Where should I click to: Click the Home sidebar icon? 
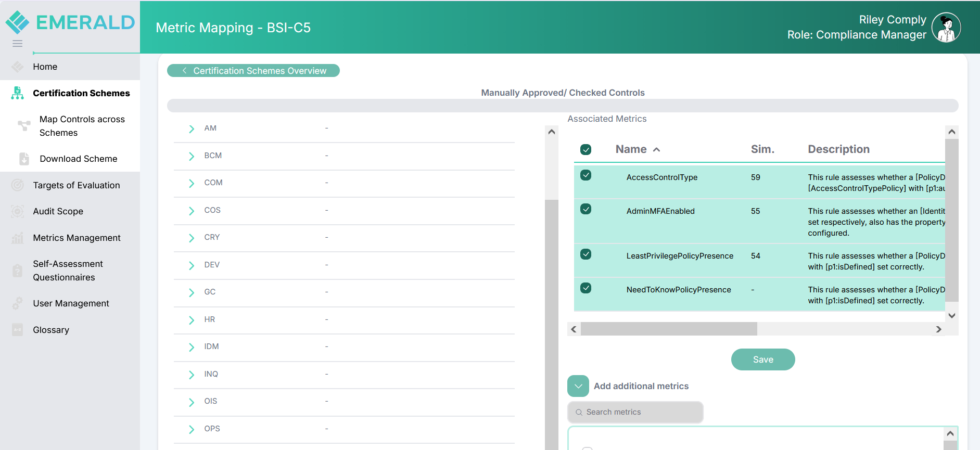coord(18,67)
